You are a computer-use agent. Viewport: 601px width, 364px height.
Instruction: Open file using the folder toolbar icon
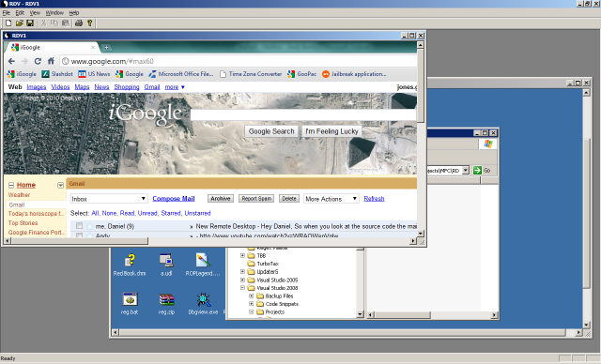(x=19, y=23)
